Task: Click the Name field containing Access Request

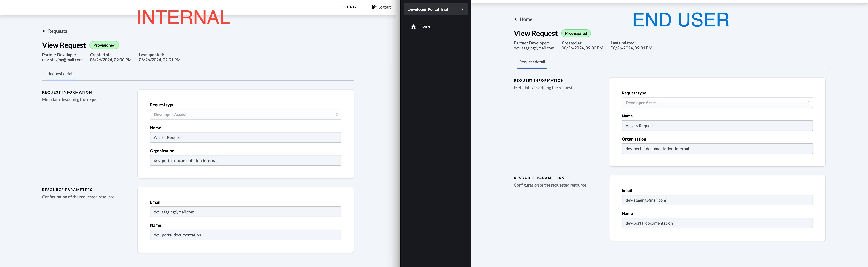Action: coord(245,137)
